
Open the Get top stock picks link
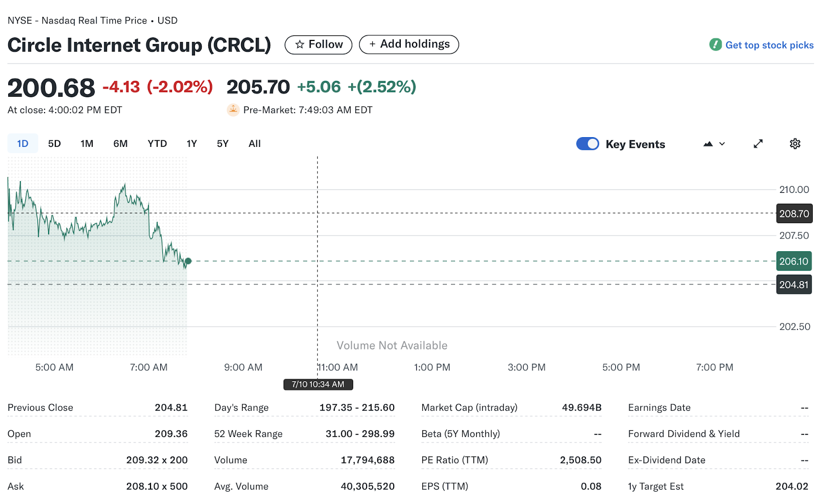(x=769, y=45)
